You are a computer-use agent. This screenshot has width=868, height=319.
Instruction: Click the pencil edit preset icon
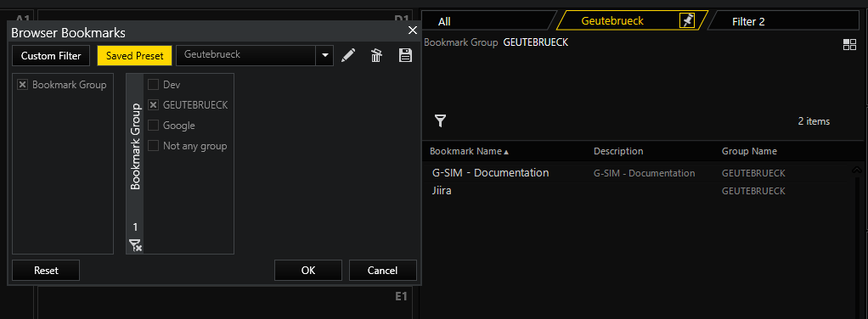(348, 56)
